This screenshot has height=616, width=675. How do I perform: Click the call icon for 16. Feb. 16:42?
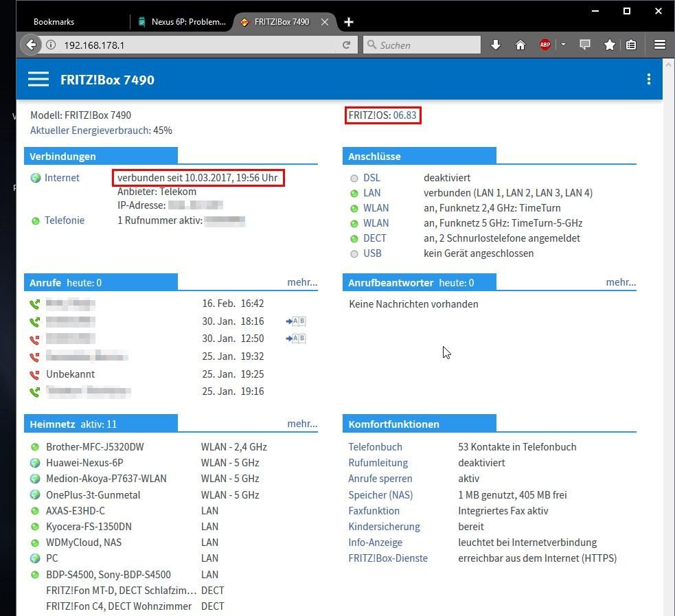pyautogui.click(x=35, y=304)
